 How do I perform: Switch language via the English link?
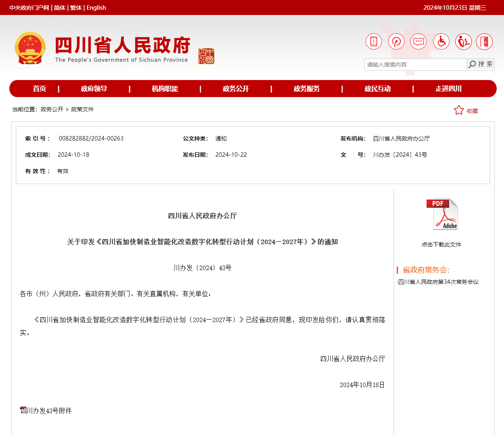[x=96, y=8]
